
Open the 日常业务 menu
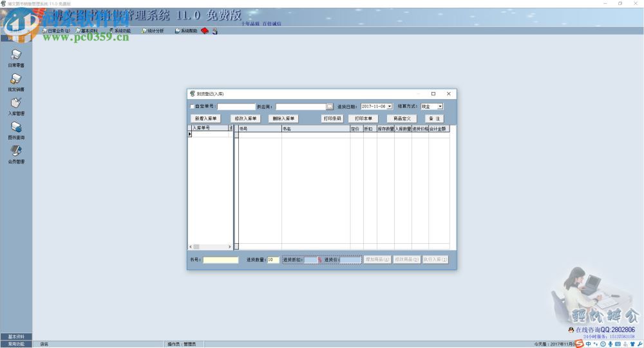[56, 31]
